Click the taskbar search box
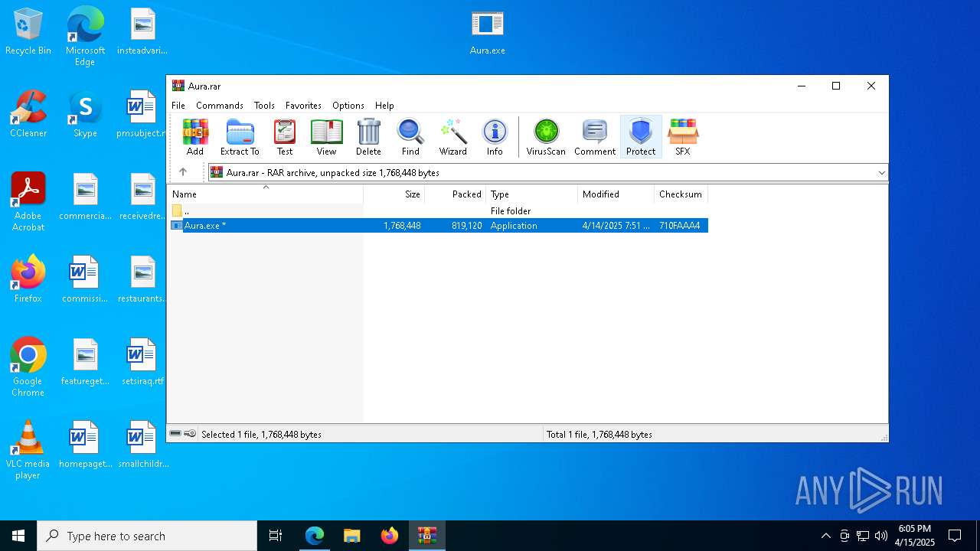Viewport: 980px width, 551px height. [x=147, y=536]
